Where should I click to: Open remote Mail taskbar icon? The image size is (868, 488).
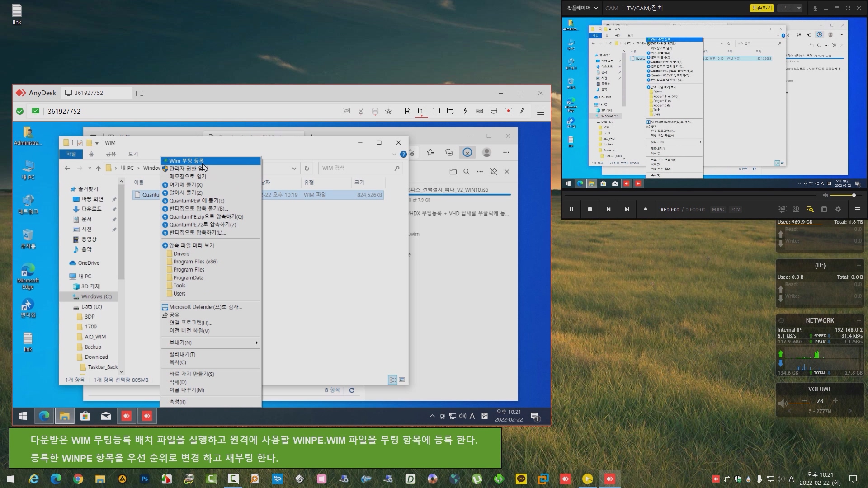click(x=106, y=416)
